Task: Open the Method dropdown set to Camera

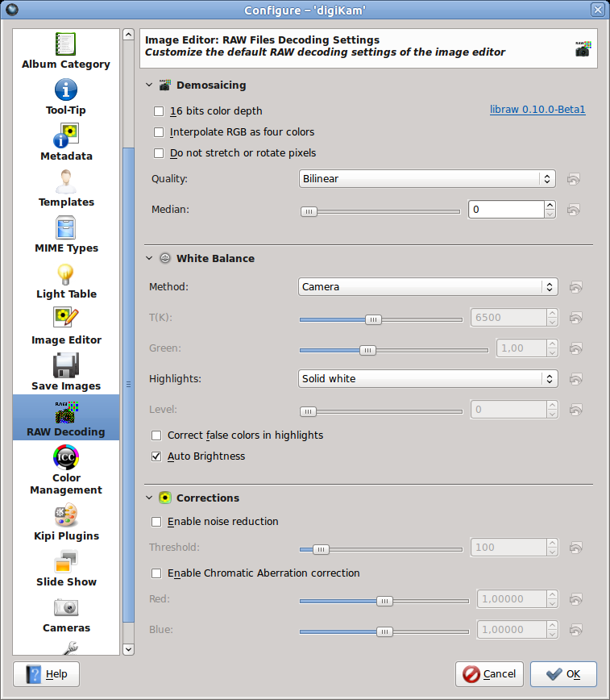Action: (x=428, y=286)
